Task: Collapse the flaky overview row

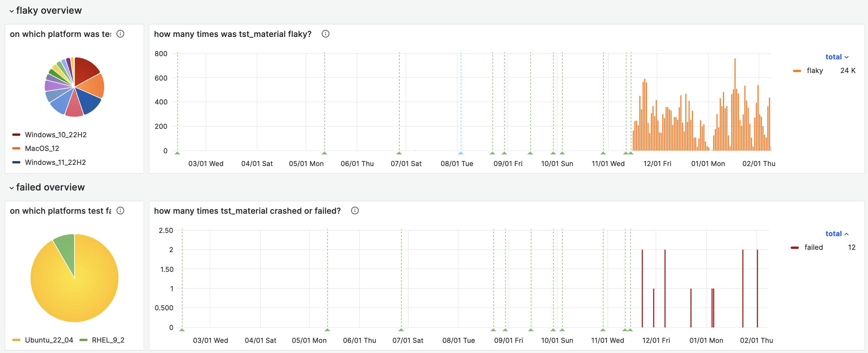Action: (11, 11)
